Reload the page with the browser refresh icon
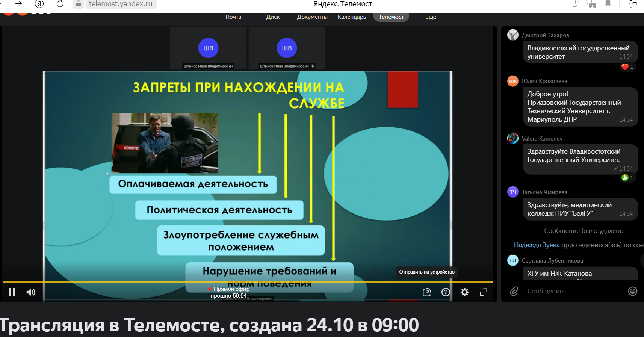The height and width of the screenshot is (337, 644). tap(60, 4)
